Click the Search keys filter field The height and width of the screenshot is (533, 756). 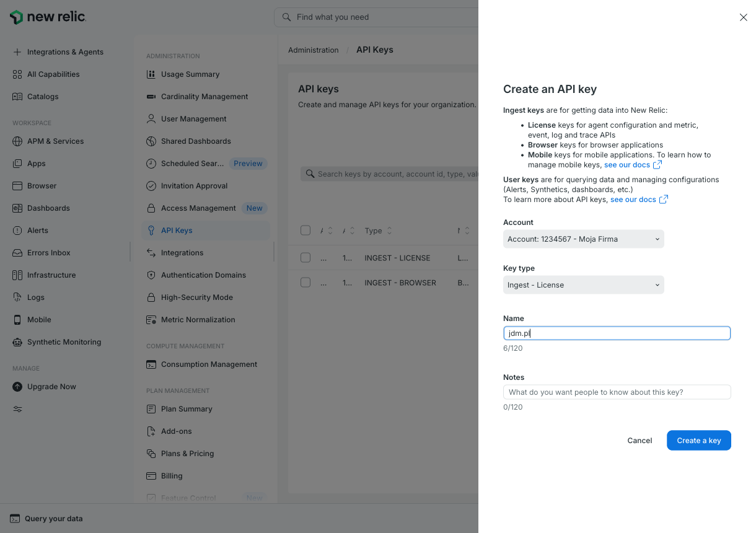[x=390, y=174]
